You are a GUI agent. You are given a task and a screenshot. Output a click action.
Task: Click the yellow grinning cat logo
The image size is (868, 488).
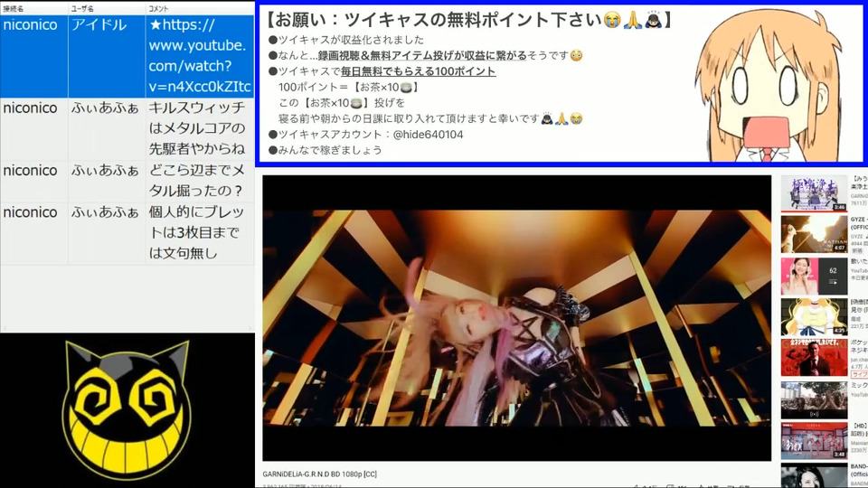click(127, 410)
